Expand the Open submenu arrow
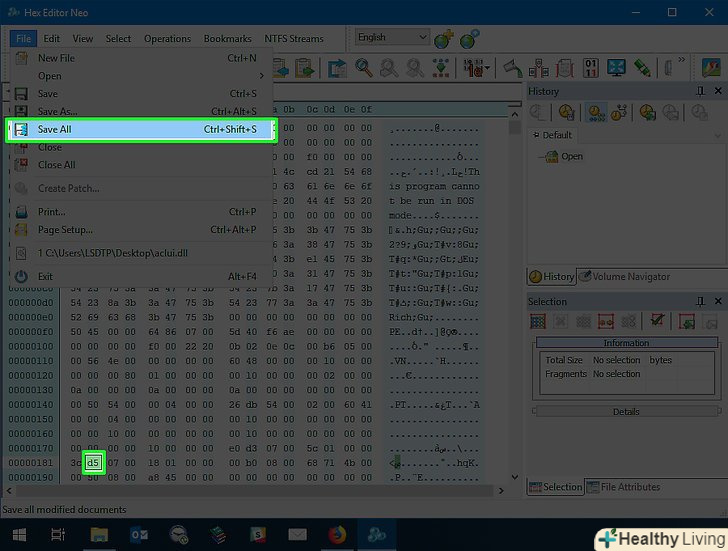This screenshot has height=551, width=728. (262, 76)
